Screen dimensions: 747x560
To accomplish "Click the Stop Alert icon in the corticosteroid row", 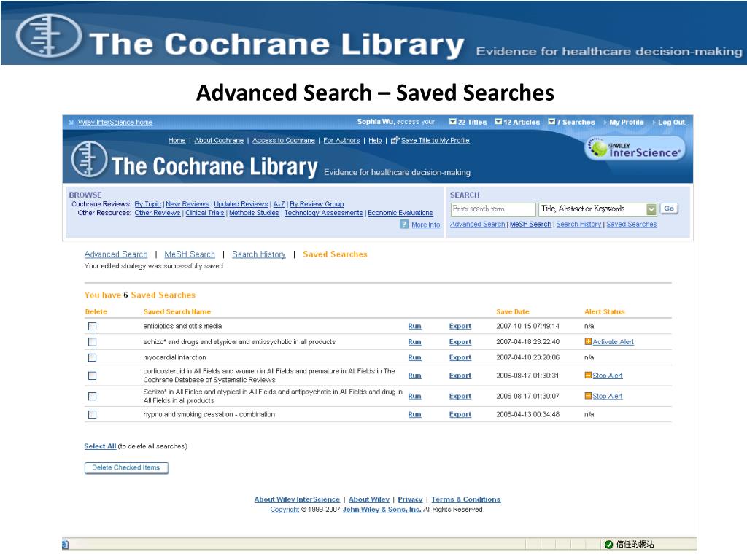I will click(588, 376).
